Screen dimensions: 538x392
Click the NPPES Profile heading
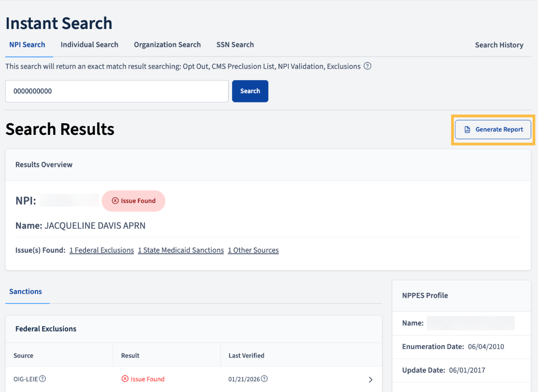point(425,296)
